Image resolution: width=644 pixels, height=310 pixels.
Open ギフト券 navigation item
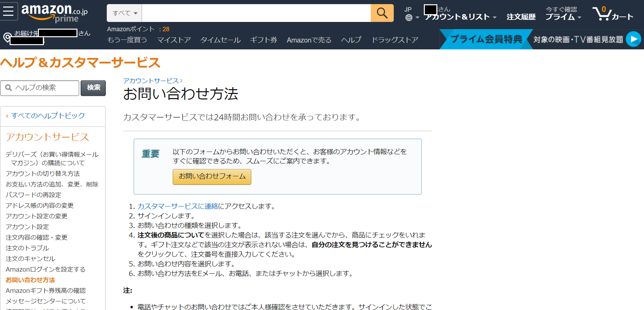(x=264, y=40)
